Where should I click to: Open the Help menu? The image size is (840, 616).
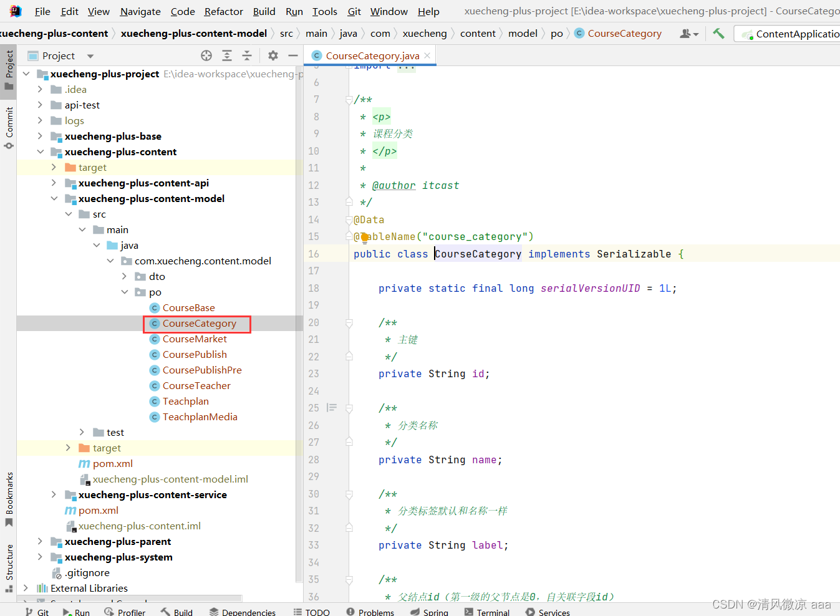click(428, 11)
